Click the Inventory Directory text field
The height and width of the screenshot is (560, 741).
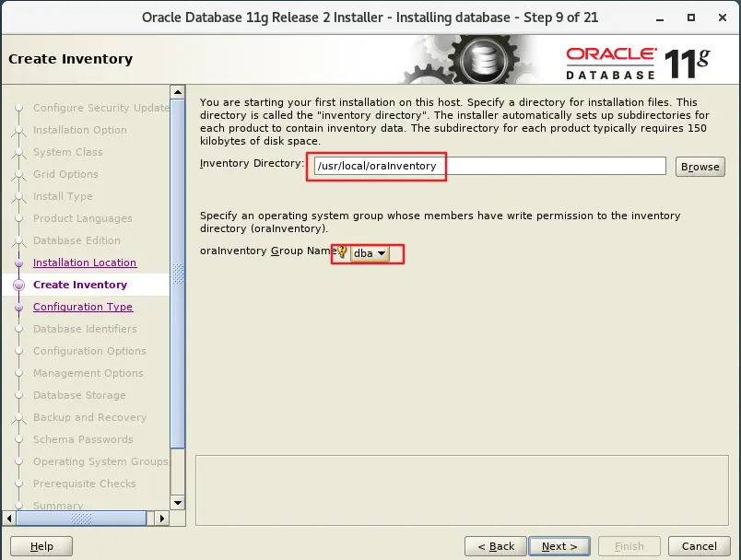490,166
